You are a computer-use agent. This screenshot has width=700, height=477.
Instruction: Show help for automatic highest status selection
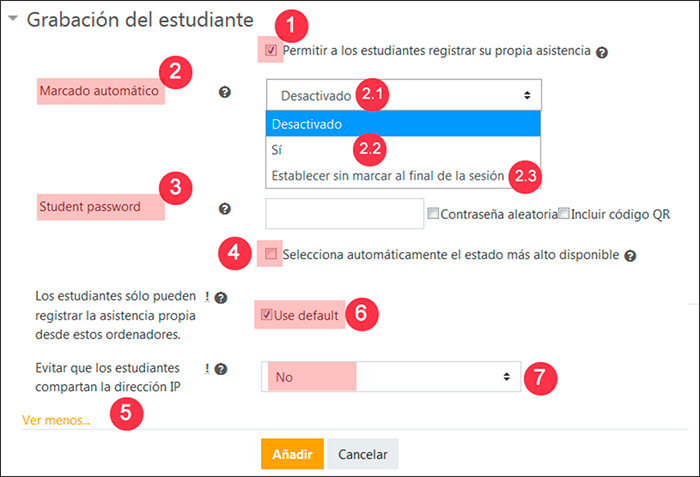pos(630,256)
